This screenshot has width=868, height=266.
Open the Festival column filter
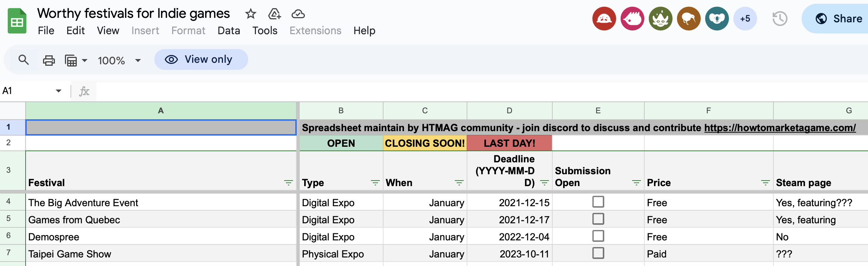(288, 183)
